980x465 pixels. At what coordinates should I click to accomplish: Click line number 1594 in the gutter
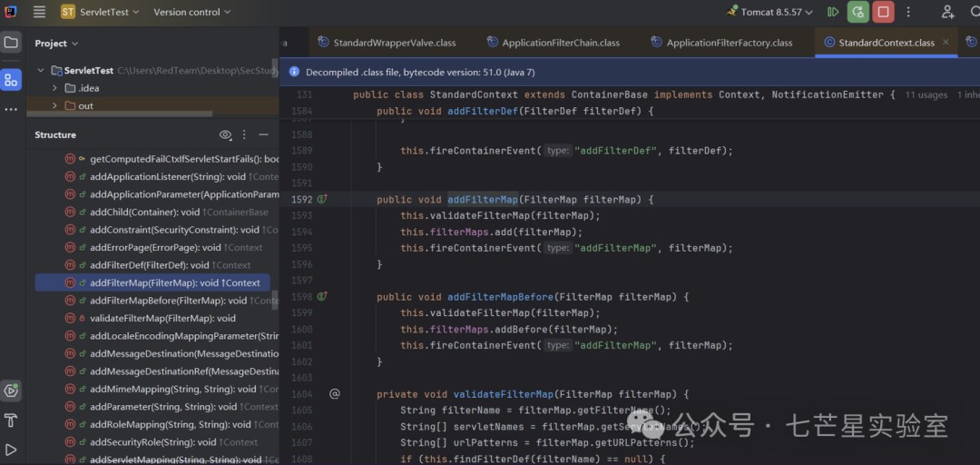coord(301,232)
